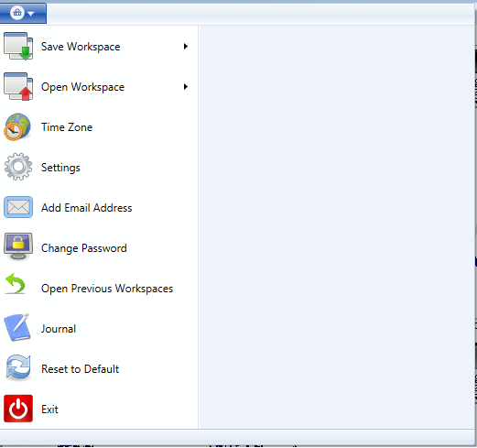Click the red Exit power icon
Screen dimensions: 477x448
(x=18, y=409)
